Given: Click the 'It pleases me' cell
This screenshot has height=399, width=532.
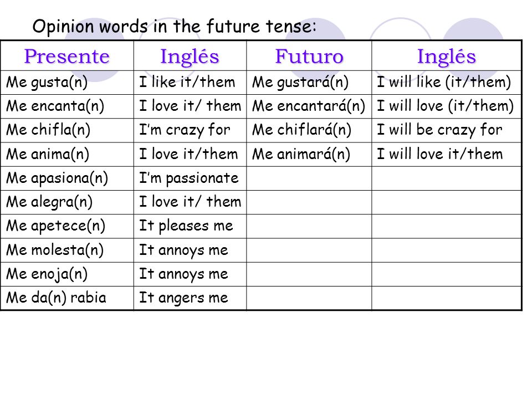Looking at the screenshot, I should 190,226.
